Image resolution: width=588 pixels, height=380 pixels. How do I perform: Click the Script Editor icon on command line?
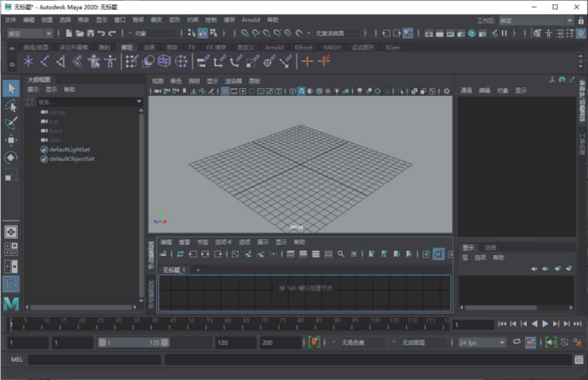click(578, 359)
